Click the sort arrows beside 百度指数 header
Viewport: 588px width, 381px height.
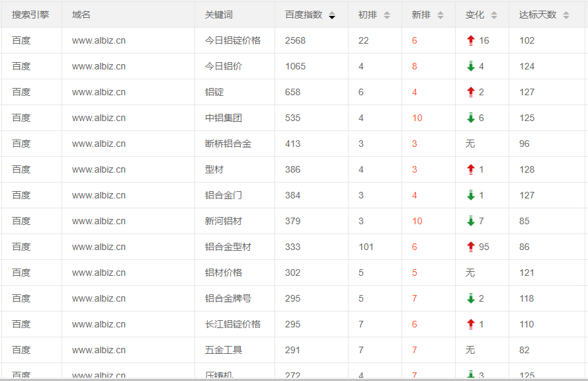[332, 15]
